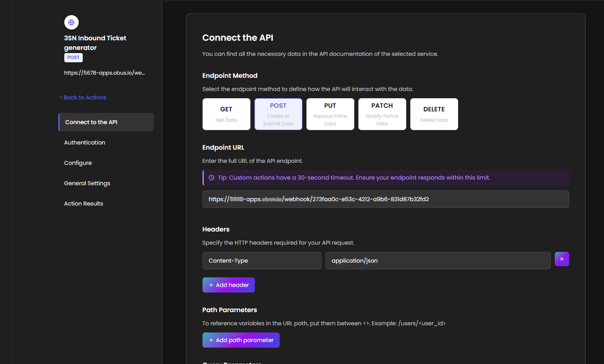
Task: Select the POST endpoint method
Action: pyautogui.click(x=278, y=114)
